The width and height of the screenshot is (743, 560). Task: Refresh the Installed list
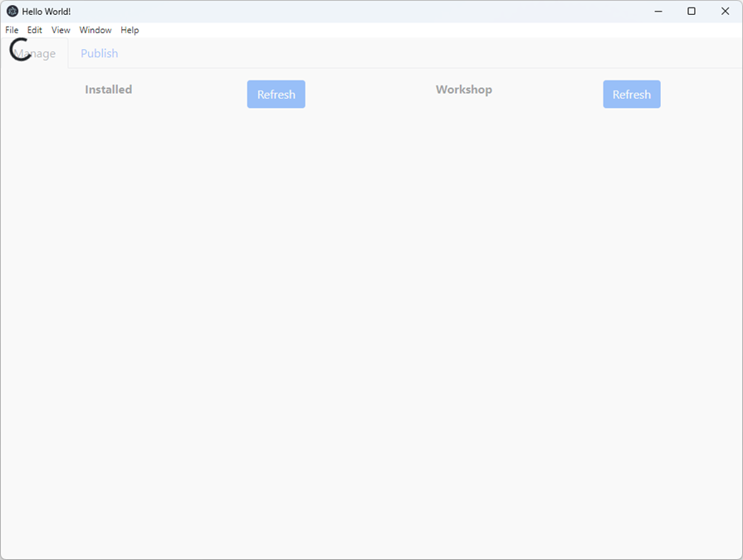point(276,95)
